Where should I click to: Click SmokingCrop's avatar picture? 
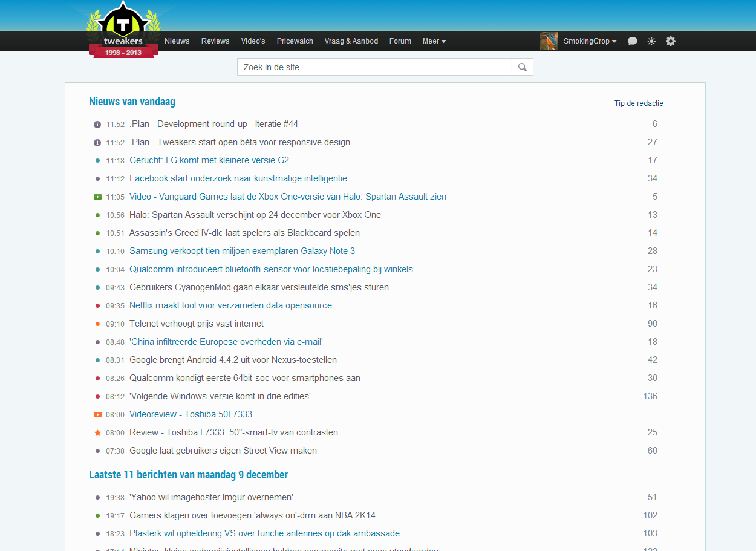point(549,41)
